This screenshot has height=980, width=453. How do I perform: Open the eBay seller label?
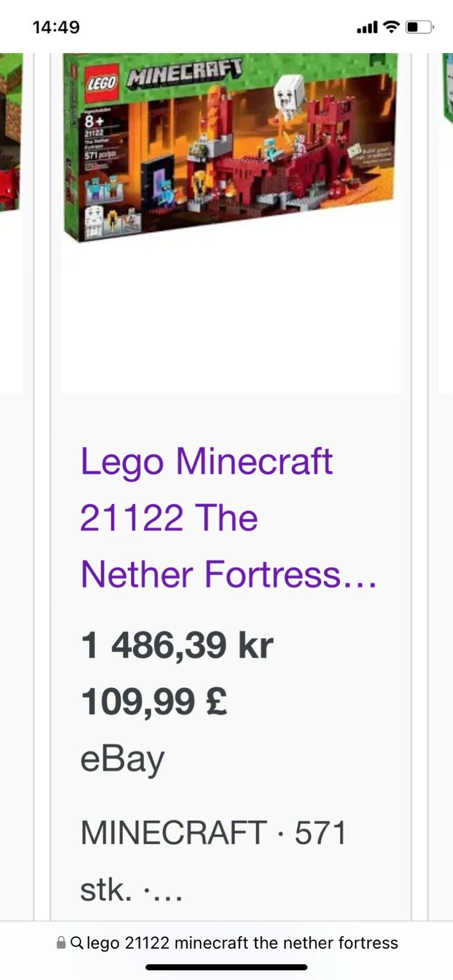123,759
